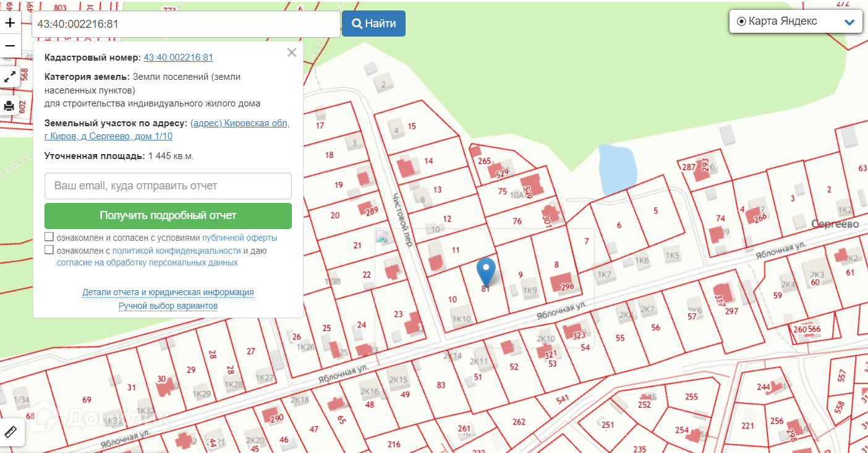
Task: Click Получить подробный отчет button
Action: pyautogui.click(x=168, y=216)
